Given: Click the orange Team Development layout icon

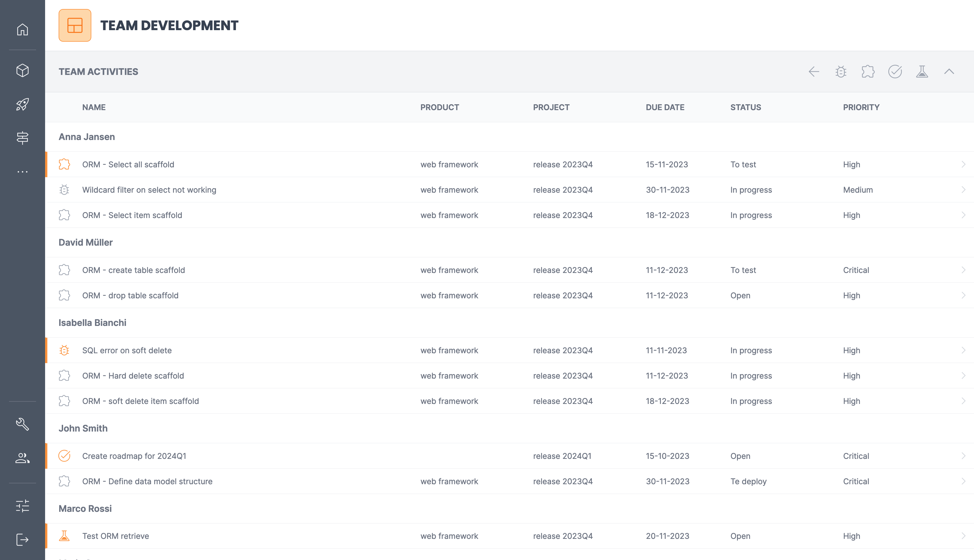Looking at the screenshot, I should [75, 25].
